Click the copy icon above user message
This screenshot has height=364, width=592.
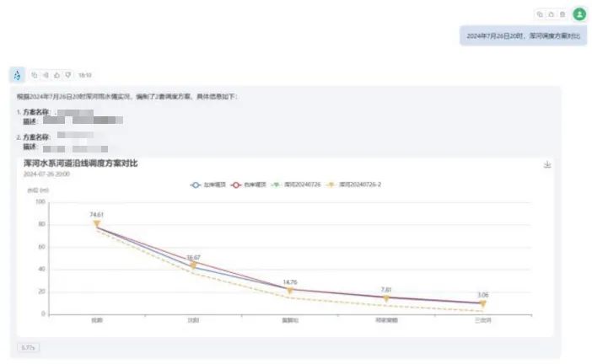(x=540, y=14)
